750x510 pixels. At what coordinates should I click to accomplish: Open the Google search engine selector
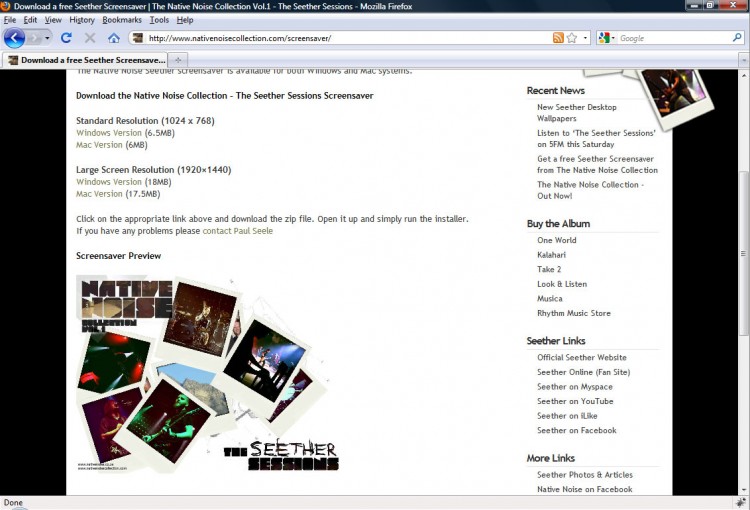pos(607,38)
